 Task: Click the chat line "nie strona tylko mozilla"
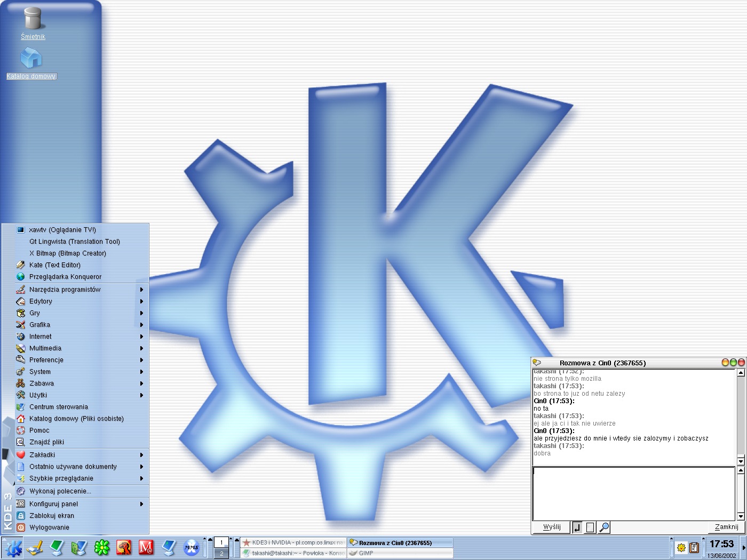tap(567, 379)
